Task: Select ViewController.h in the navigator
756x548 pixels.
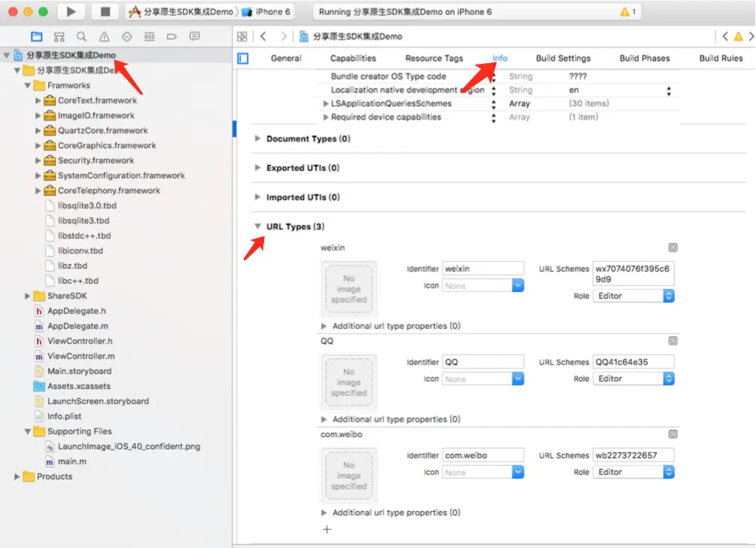Action: coord(80,341)
